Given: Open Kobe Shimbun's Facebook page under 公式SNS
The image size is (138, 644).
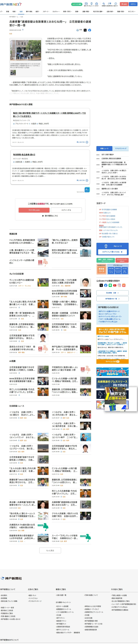Looking at the screenshot, I should (x=106, y=285).
